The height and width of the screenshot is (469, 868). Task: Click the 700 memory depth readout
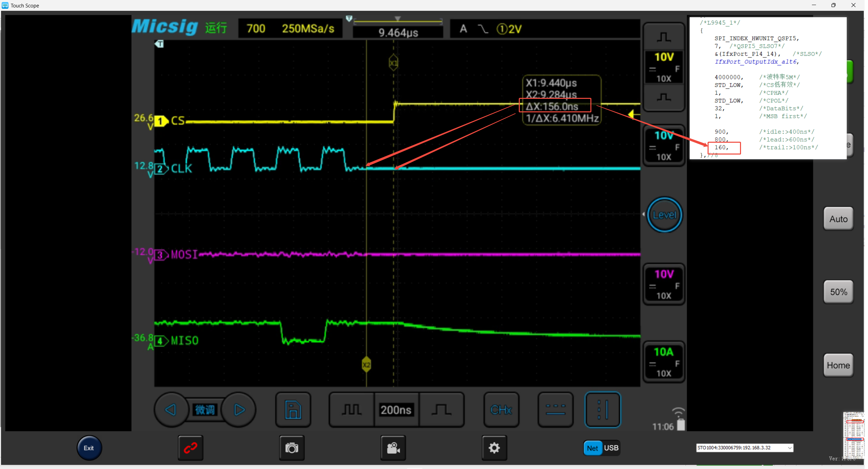point(256,29)
